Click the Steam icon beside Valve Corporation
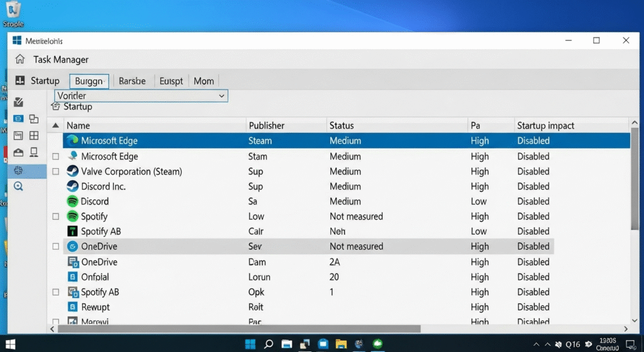 (x=72, y=171)
